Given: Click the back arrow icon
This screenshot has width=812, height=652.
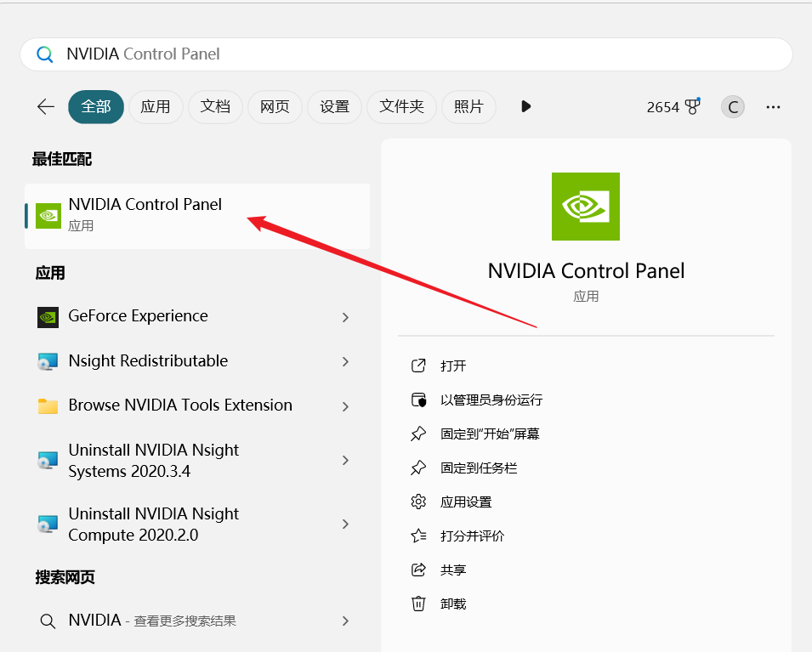Looking at the screenshot, I should [46, 106].
